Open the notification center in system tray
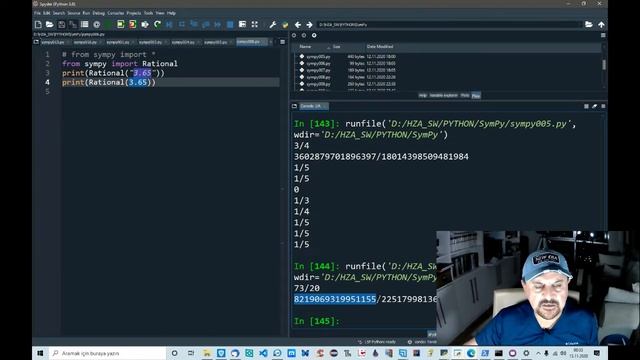640x360 pixels. pyautogui.click(x=597, y=353)
